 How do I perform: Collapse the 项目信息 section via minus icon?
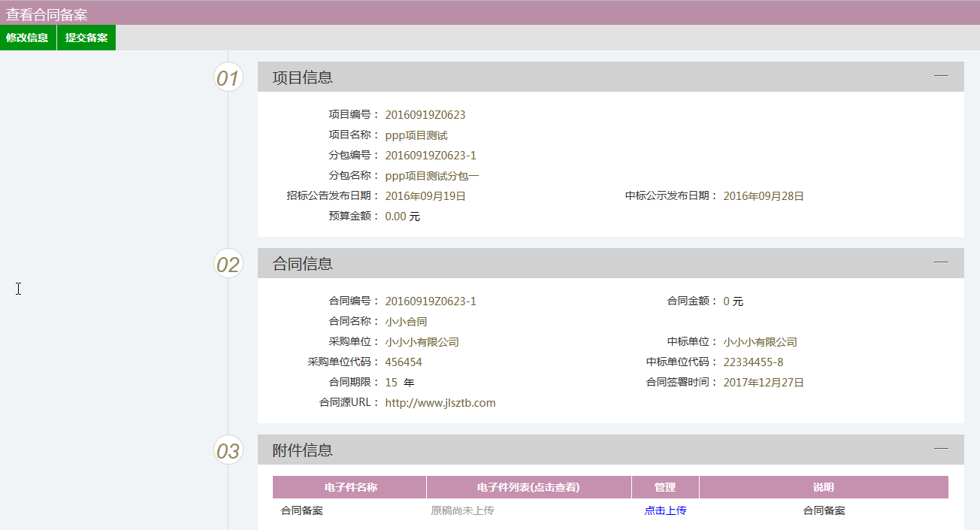click(941, 75)
